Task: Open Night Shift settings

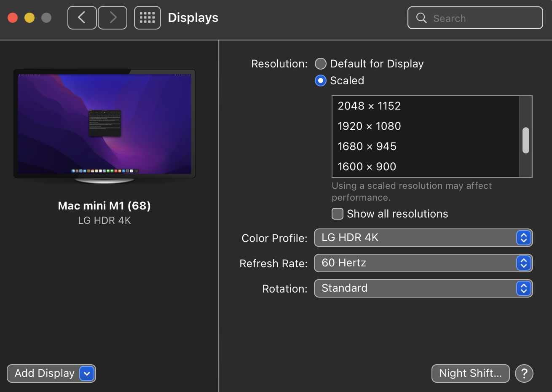Action: tap(470, 373)
